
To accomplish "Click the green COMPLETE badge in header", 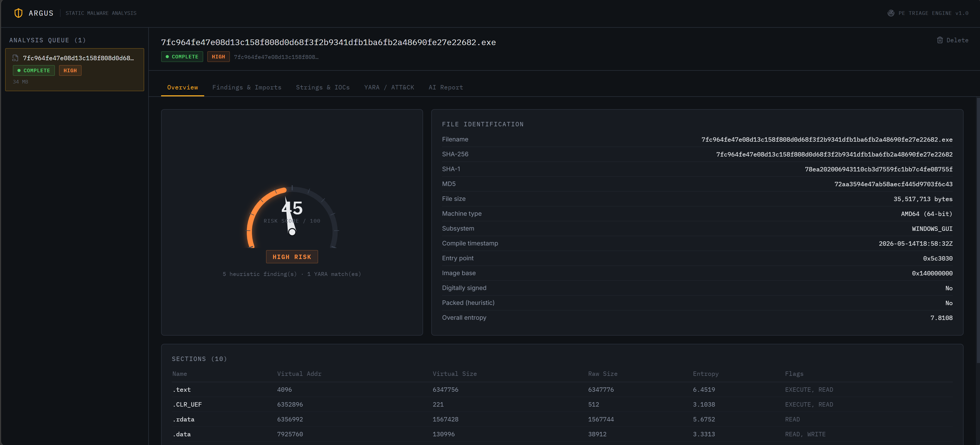I will [x=182, y=57].
